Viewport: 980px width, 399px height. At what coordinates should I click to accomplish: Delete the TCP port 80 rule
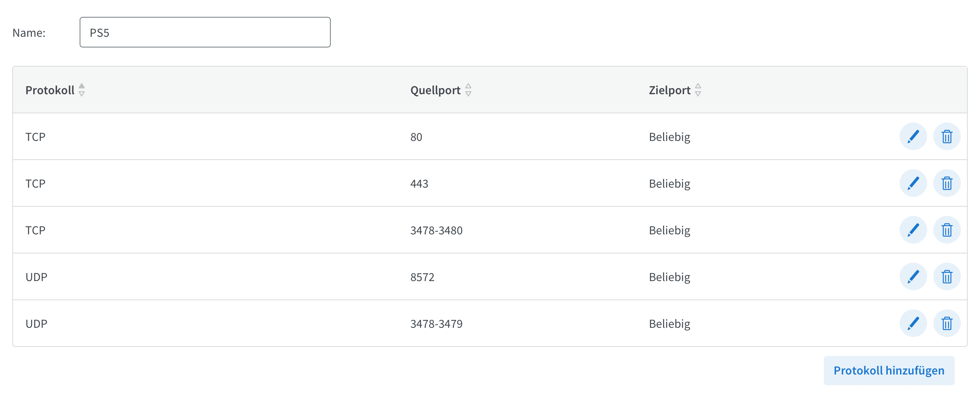(947, 136)
